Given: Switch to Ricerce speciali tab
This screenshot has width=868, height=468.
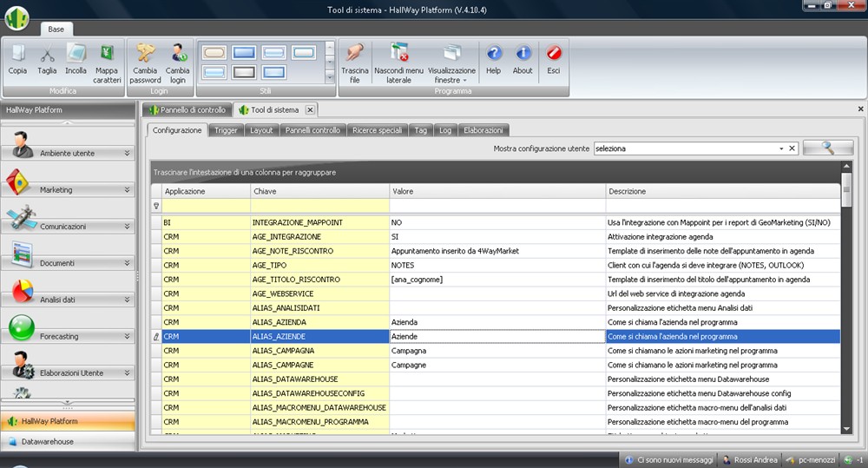Looking at the screenshot, I should click(x=377, y=130).
